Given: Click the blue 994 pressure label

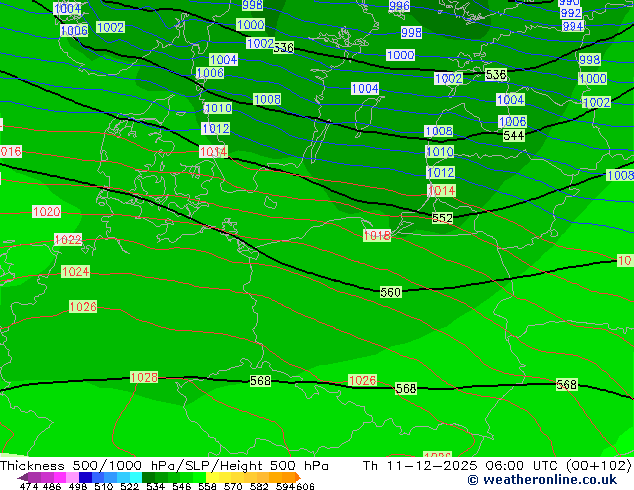Looking at the screenshot, I should pos(573,26).
